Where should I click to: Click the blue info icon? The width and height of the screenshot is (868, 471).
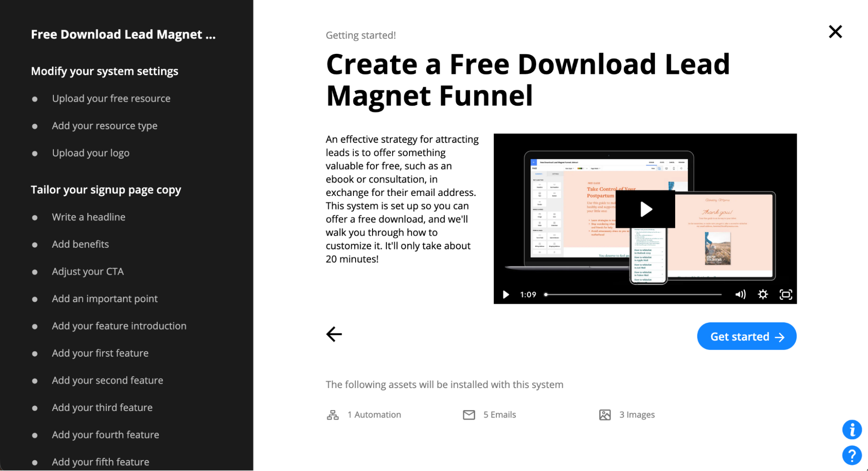click(852, 430)
